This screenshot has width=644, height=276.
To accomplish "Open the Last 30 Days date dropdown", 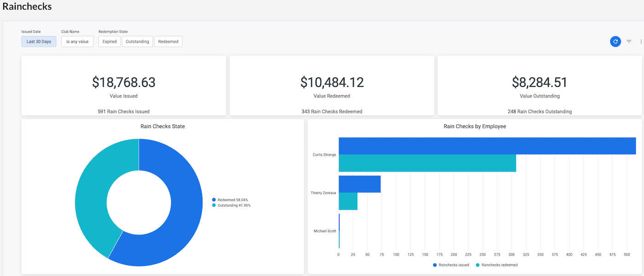I will (39, 41).
